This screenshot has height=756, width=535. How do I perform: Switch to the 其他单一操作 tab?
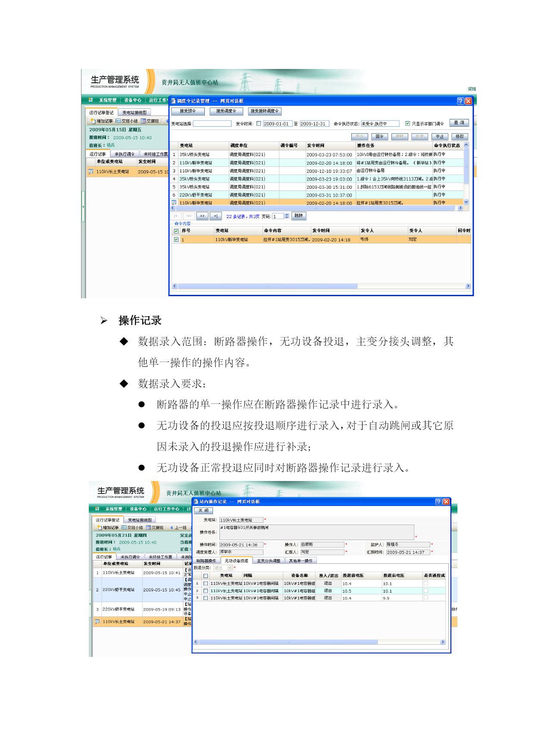300,561
